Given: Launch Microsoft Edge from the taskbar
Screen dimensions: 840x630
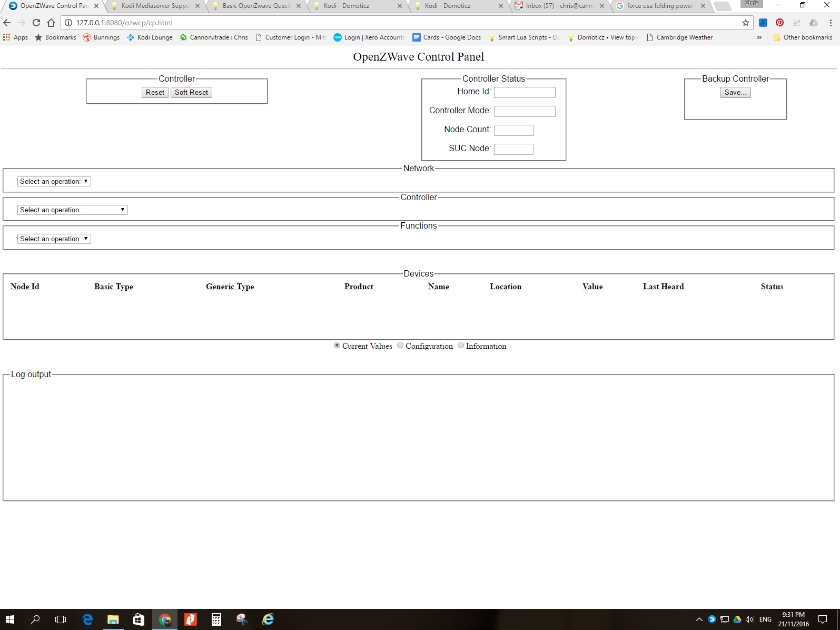Looking at the screenshot, I should click(x=87, y=619).
